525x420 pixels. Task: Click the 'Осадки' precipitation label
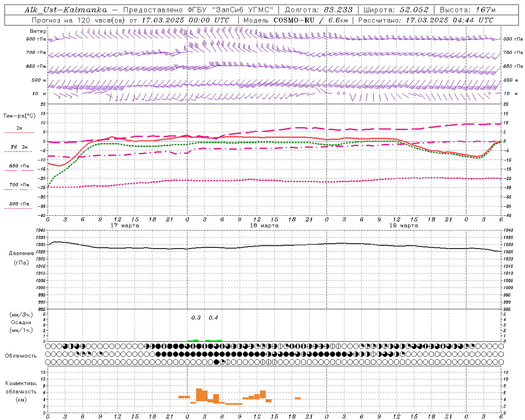click(21, 322)
